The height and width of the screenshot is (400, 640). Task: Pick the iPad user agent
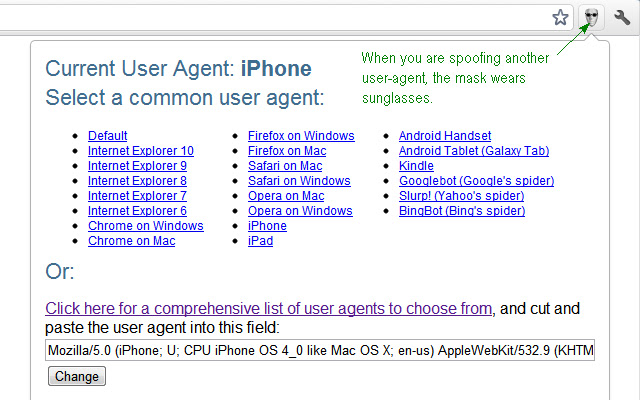click(x=260, y=241)
